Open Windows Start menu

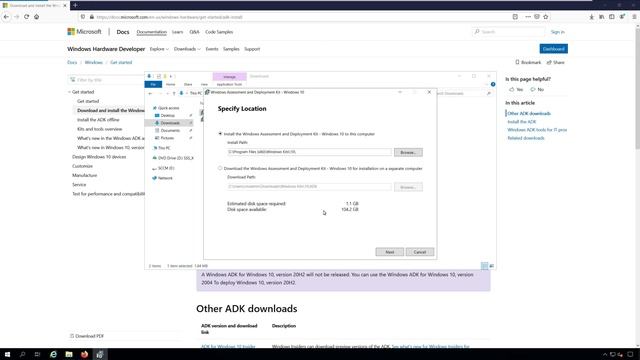click(7, 354)
